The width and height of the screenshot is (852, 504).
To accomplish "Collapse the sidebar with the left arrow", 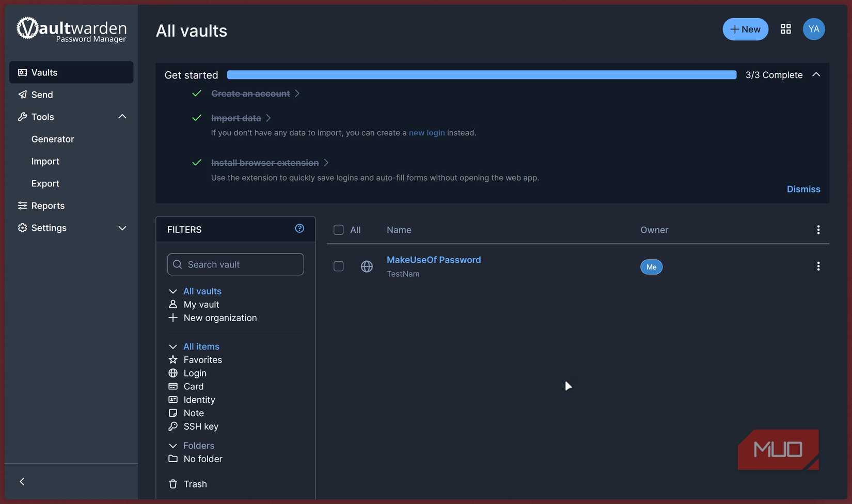I will 22,481.
